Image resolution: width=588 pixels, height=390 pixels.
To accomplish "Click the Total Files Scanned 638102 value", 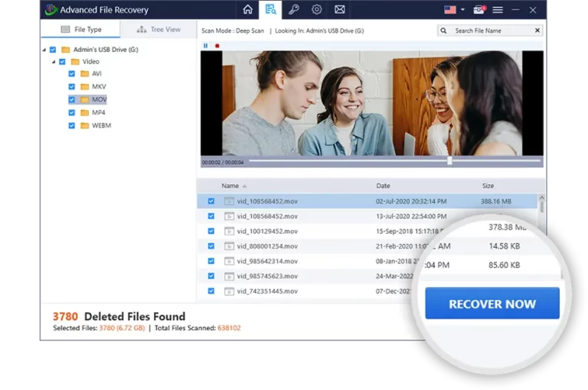I will [229, 328].
